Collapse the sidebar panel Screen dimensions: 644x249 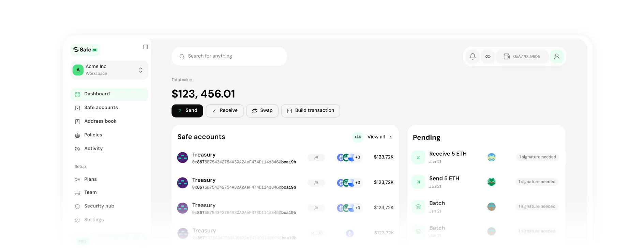tap(145, 47)
